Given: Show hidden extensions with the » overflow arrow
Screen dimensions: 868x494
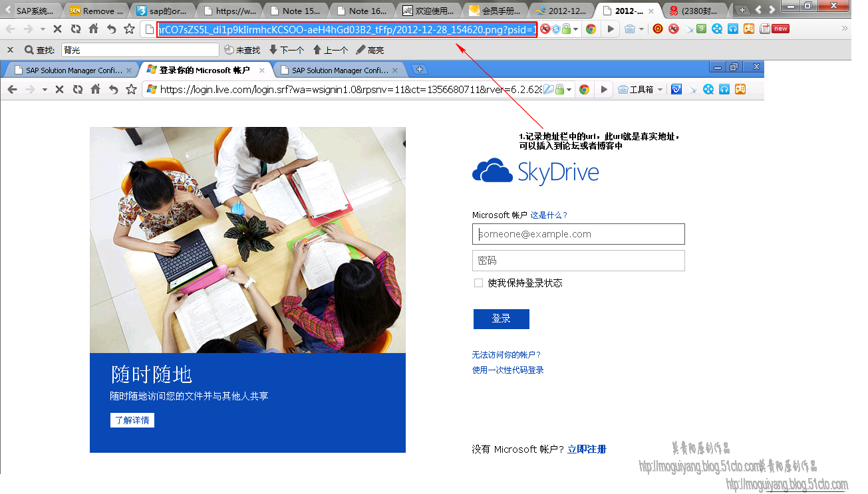Looking at the screenshot, I should 845,29.
